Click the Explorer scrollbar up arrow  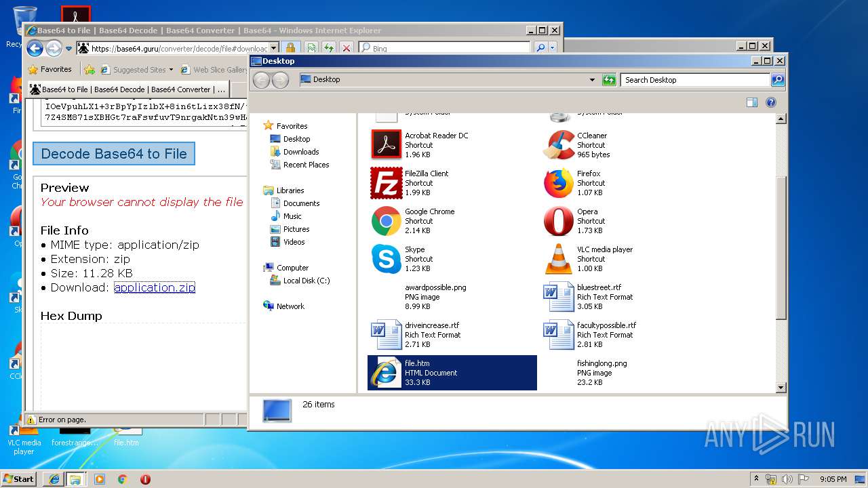point(781,119)
